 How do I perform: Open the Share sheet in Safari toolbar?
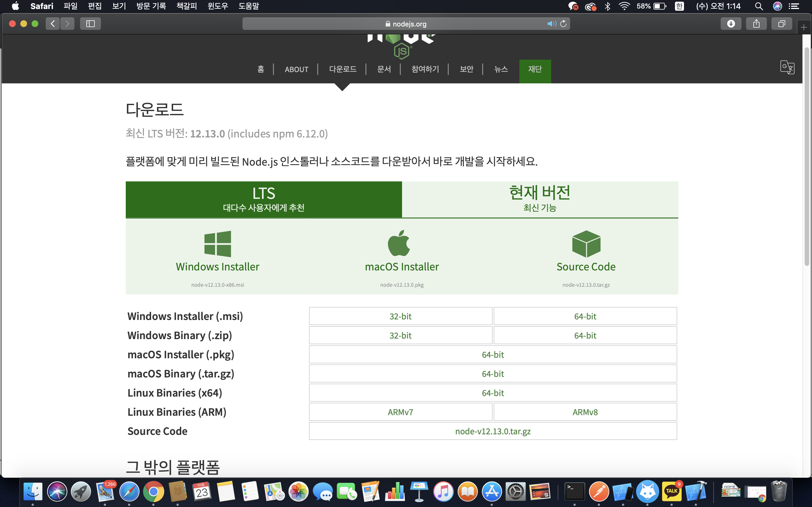click(x=756, y=24)
